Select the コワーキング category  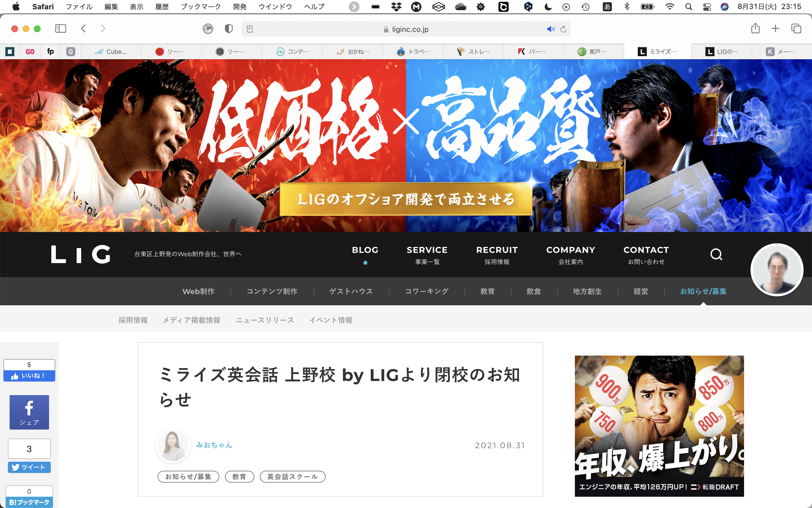[x=427, y=291]
